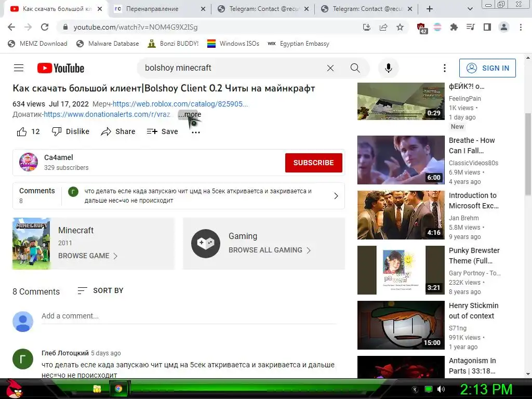532x399 pixels.
Task: Focus the Add a comment field
Action: (x=189, y=316)
